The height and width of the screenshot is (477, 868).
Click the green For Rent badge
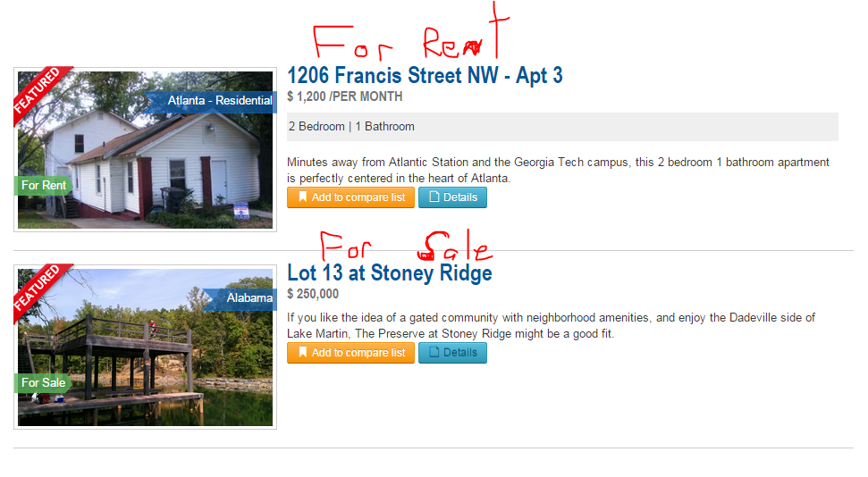pos(43,186)
